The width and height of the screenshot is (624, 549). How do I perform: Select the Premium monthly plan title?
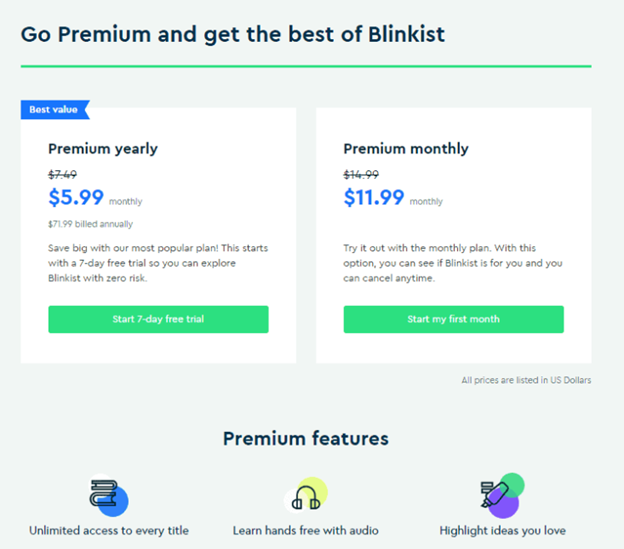point(406,149)
